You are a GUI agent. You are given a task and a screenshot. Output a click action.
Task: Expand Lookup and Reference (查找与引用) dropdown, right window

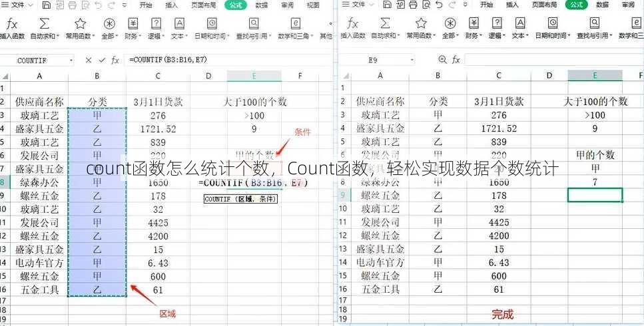[x=611, y=36]
